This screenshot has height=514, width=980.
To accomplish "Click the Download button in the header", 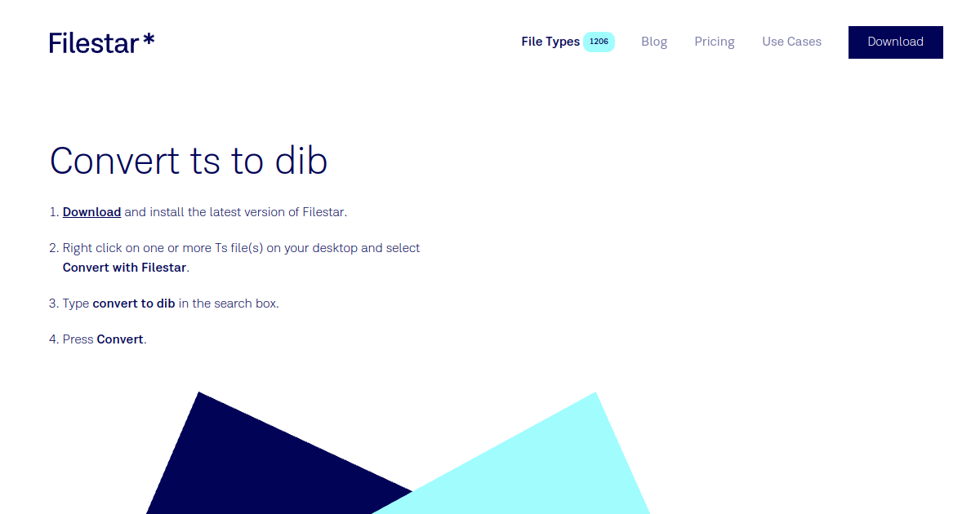I will coord(895,42).
